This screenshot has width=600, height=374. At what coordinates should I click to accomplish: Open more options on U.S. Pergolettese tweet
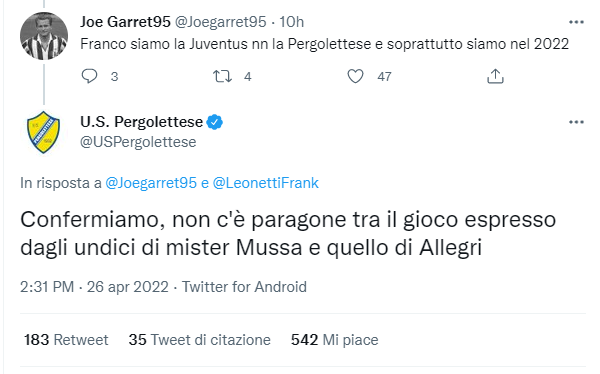point(576,122)
